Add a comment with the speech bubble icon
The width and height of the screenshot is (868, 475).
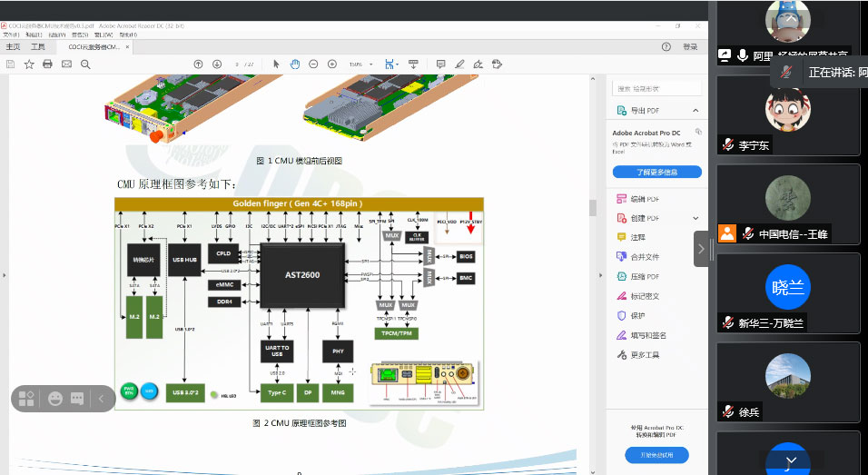440,64
